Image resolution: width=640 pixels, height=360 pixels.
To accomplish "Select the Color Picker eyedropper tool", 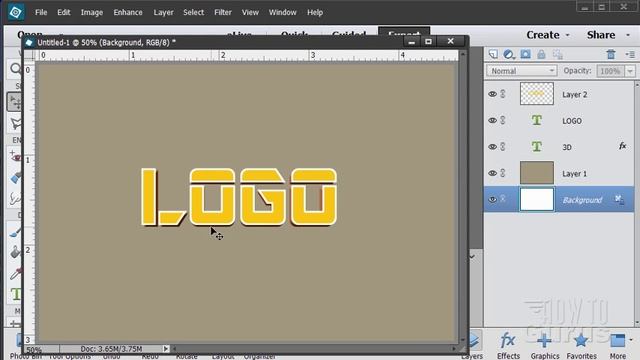I will click(16, 273).
